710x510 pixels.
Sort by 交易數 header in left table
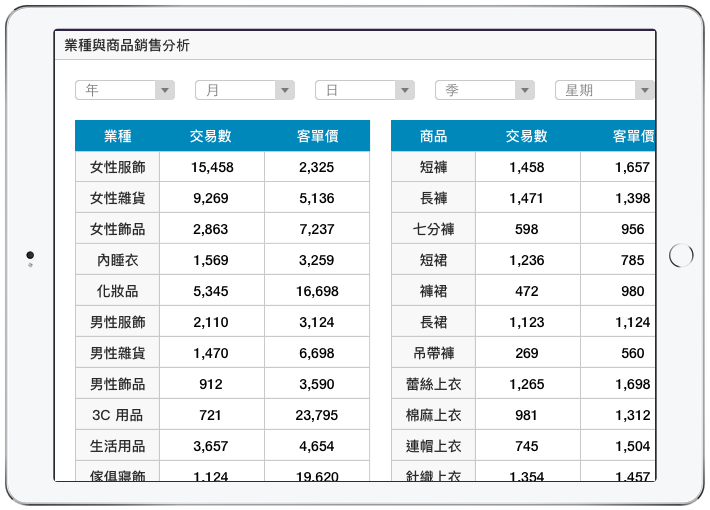click(x=212, y=136)
